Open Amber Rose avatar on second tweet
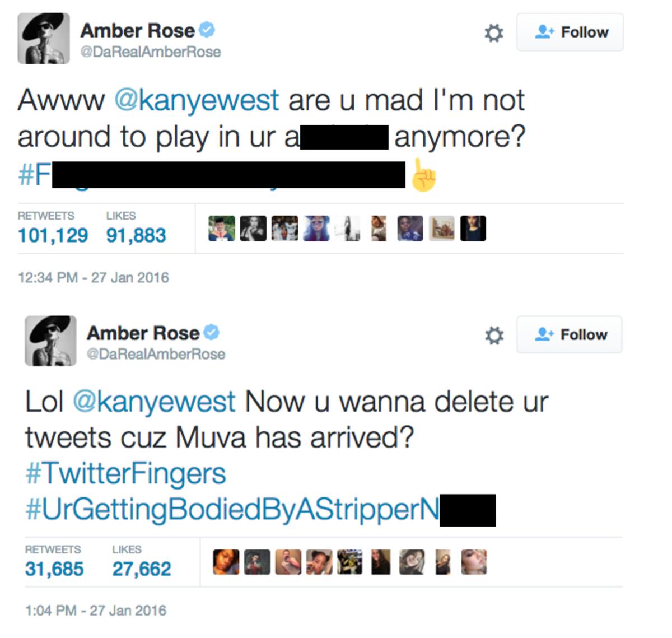This screenshot has width=672, height=638. [x=50, y=341]
